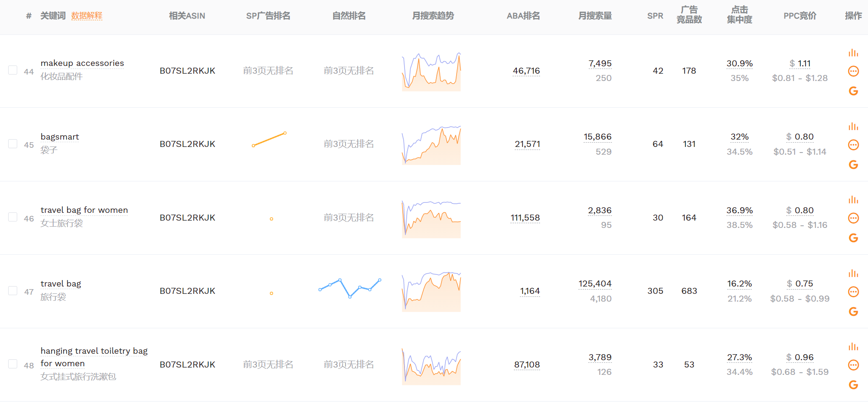Open more options icon for travel bag row
Image resolution: width=868 pixels, height=402 pixels.
pos(853,292)
